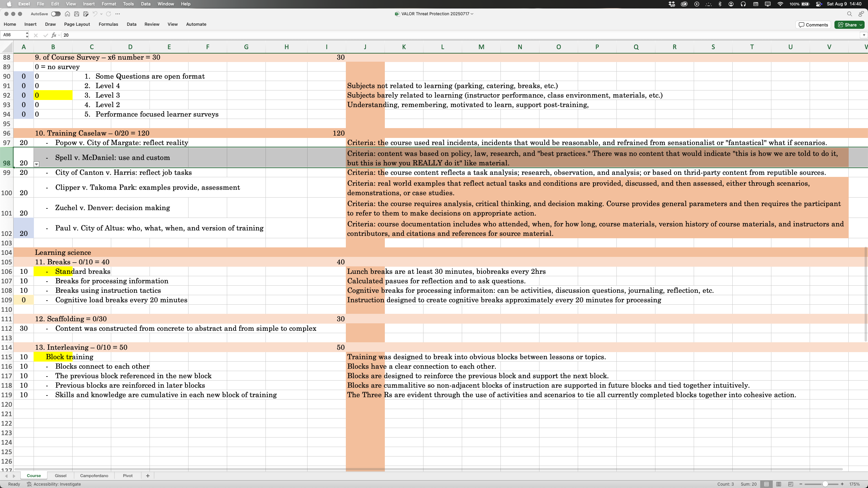This screenshot has height=488, width=868.
Task: Click the cancel X icon in formula bar
Action: tap(36, 35)
